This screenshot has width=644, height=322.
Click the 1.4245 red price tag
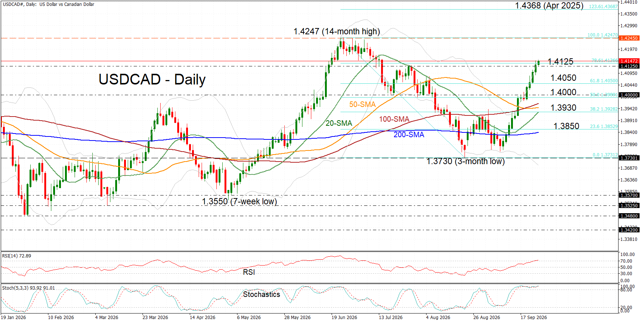coord(629,38)
